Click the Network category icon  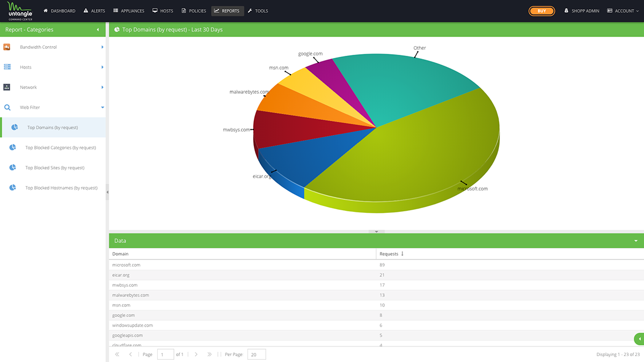click(8, 87)
